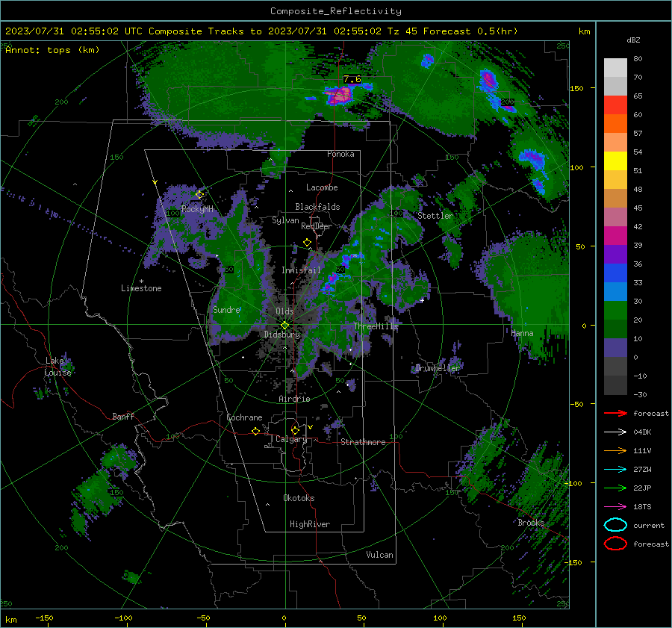672x628 pixels.
Task: Click yellow diamond marker below RedDeer
Action: pyautogui.click(x=308, y=243)
